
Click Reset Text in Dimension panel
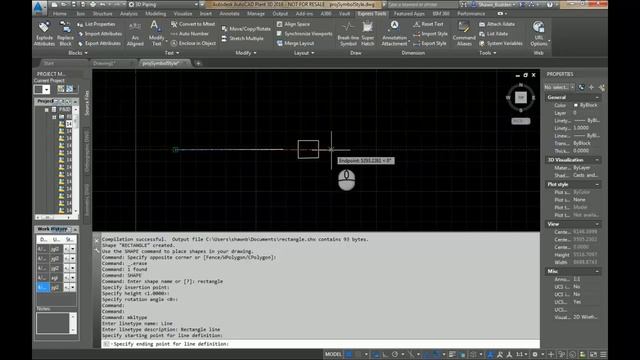[x=428, y=24]
